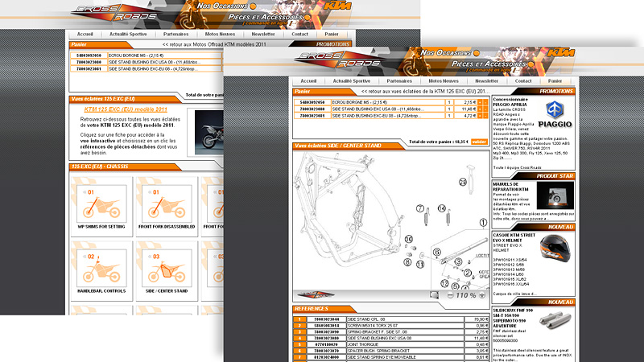The height and width of the screenshot is (362, 644).
Task: Open Motos Neuves in the back window menu
Action: (x=220, y=34)
